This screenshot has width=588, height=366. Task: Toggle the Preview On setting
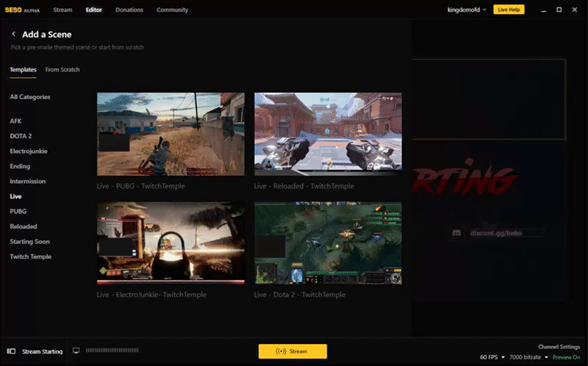pyautogui.click(x=566, y=357)
